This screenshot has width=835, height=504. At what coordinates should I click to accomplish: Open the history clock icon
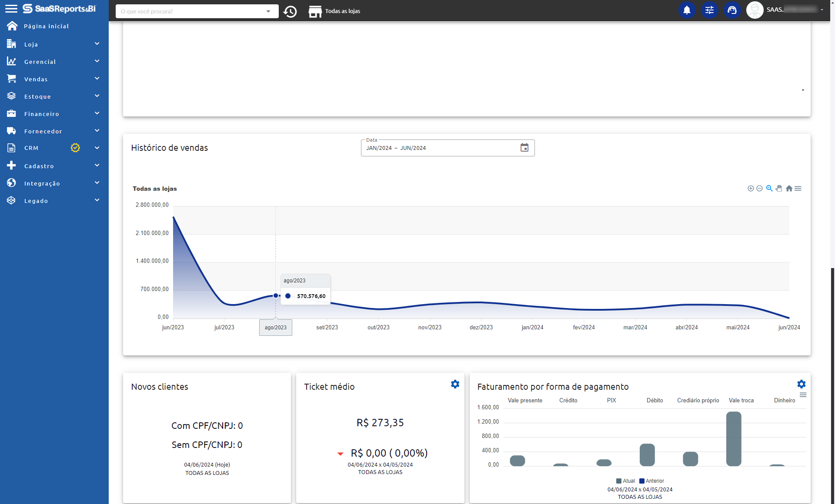click(290, 11)
